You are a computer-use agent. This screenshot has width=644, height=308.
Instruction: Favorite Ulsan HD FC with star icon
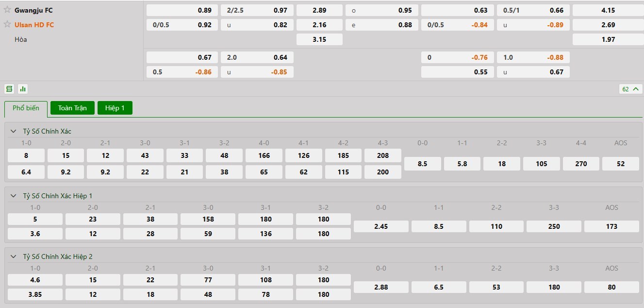(7, 24)
